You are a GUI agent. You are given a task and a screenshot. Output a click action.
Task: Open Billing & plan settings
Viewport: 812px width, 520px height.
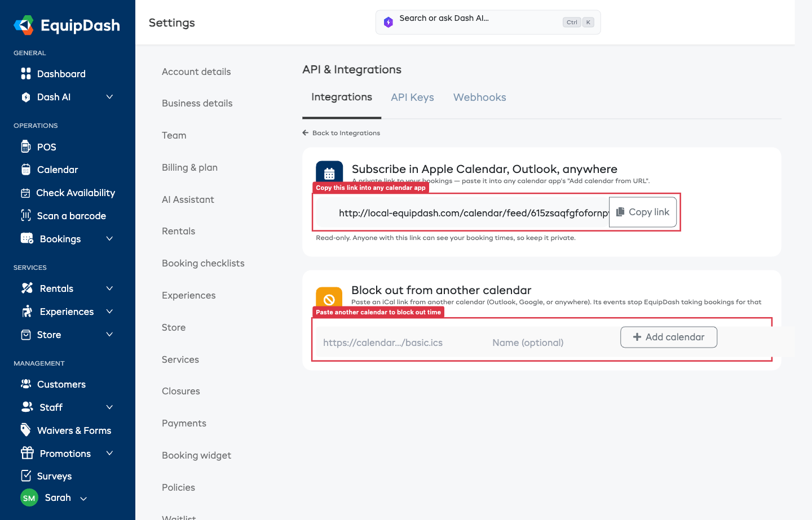pyautogui.click(x=189, y=167)
